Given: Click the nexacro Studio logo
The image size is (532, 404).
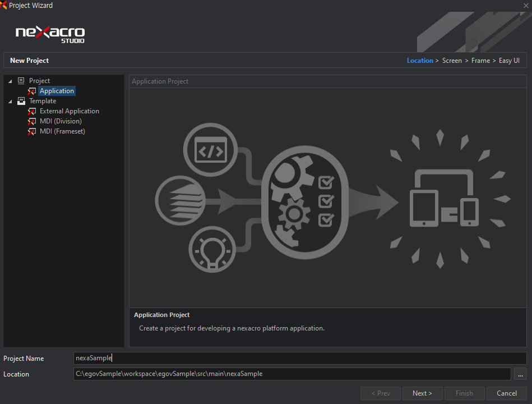Looking at the screenshot, I should (50, 34).
